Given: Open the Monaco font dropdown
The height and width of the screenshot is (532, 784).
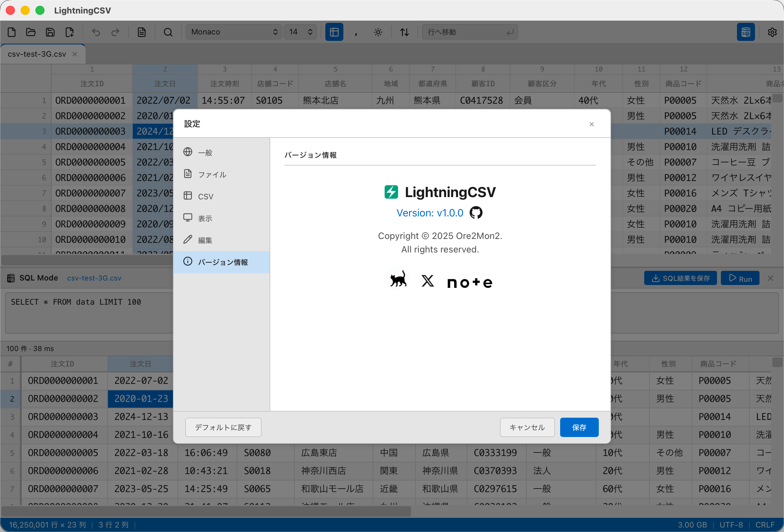Looking at the screenshot, I should point(234,32).
